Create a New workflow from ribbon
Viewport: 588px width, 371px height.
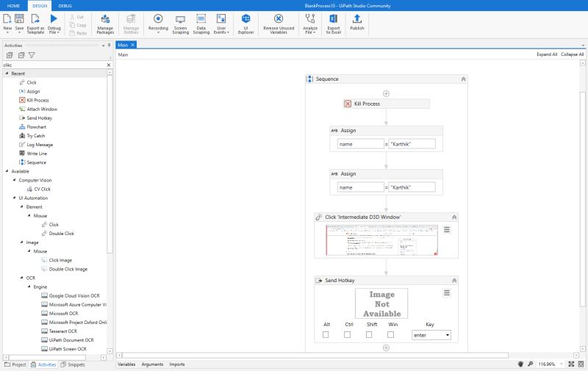7,24
